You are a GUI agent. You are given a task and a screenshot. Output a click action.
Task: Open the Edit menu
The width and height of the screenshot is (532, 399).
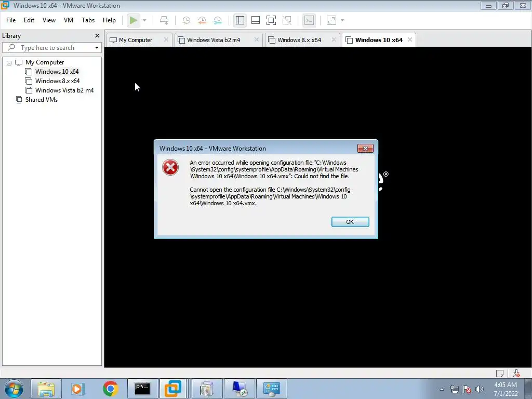click(x=29, y=20)
